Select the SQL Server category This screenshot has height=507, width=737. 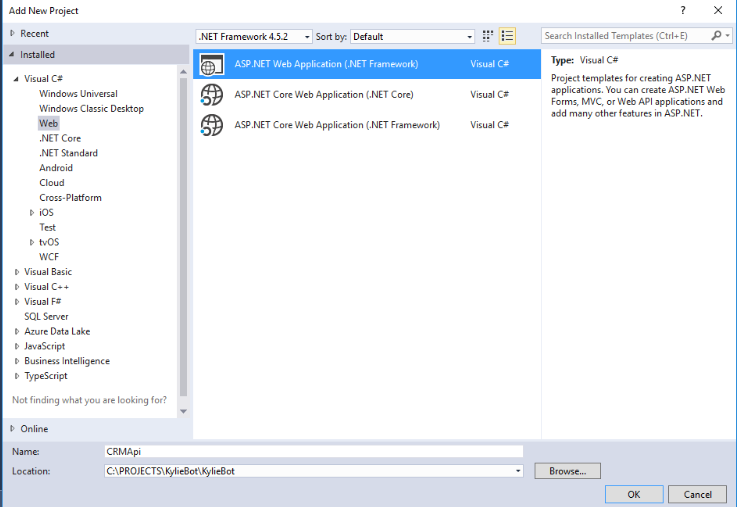(46, 317)
